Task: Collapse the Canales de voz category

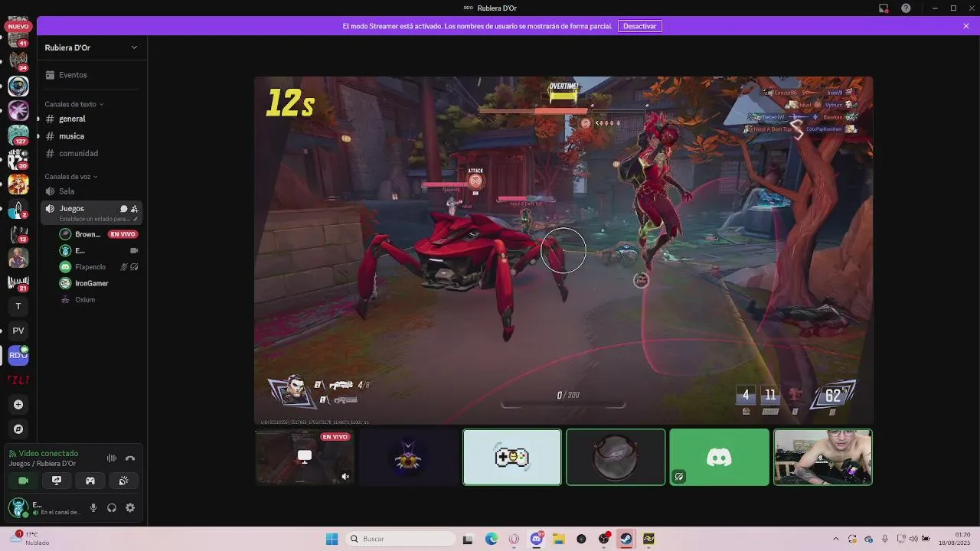Action: tap(70, 177)
